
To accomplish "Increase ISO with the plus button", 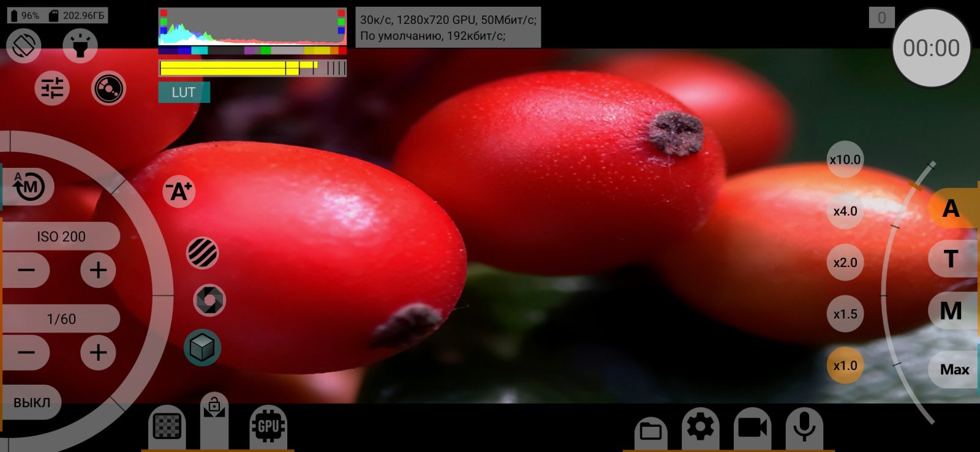I will tap(98, 270).
